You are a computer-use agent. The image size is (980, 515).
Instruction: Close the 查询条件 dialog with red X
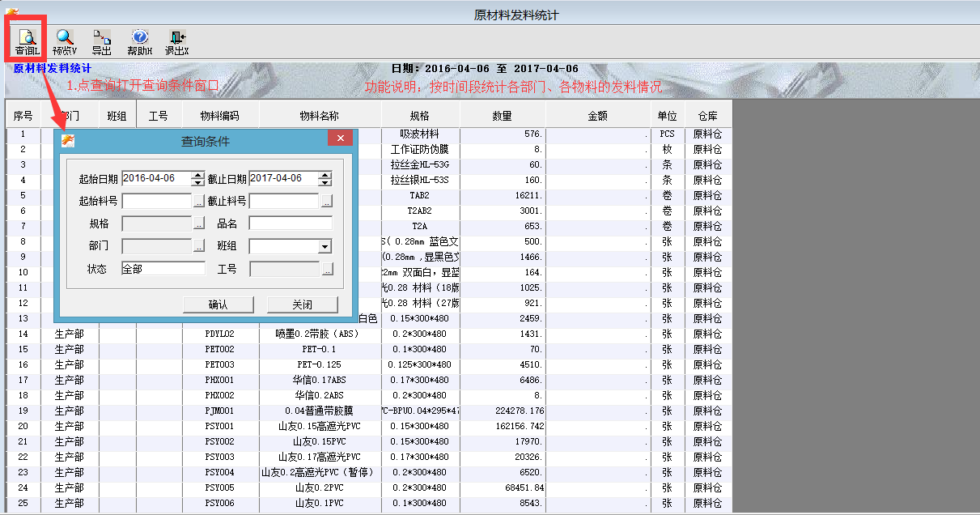(341, 138)
